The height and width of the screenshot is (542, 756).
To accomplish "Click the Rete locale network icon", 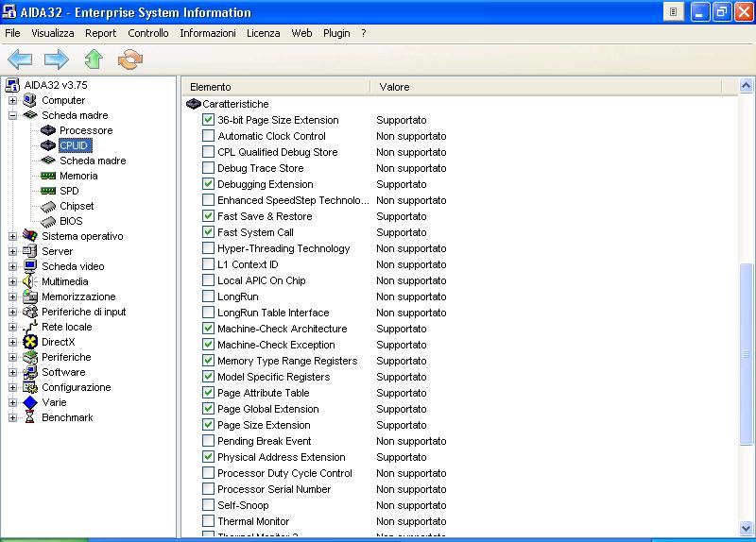I will pos(30,327).
